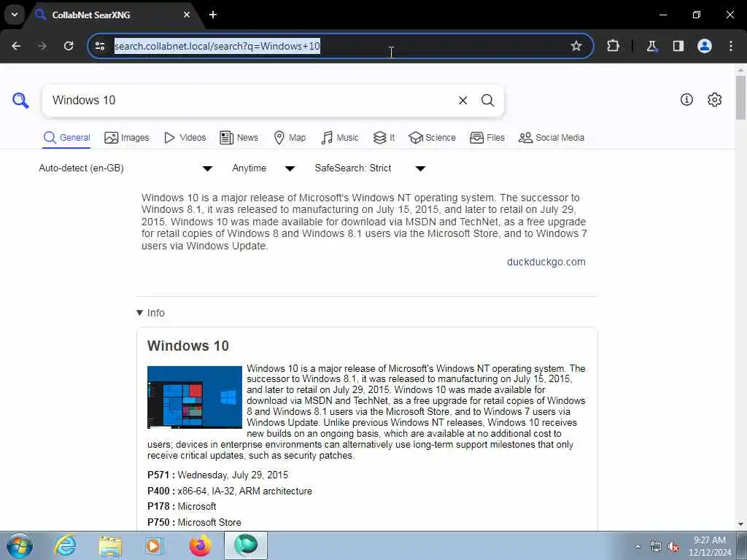
Task: Click the P571 release date row
Action: [217, 475]
